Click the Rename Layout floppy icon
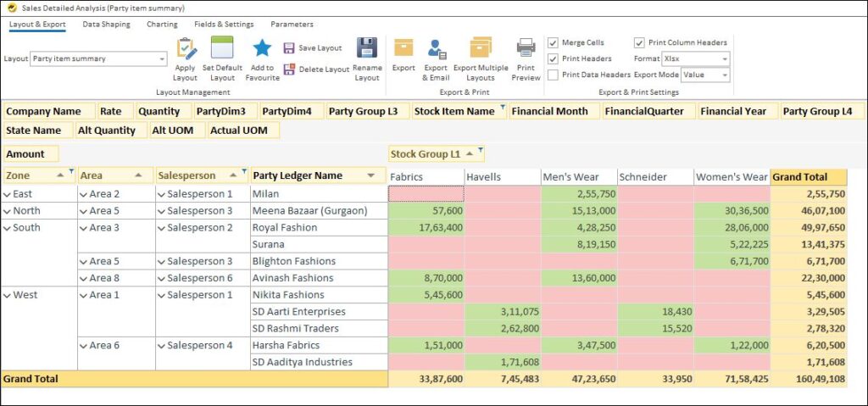The image size is (868, 406). pyautogui.click(x=366, y=48)
